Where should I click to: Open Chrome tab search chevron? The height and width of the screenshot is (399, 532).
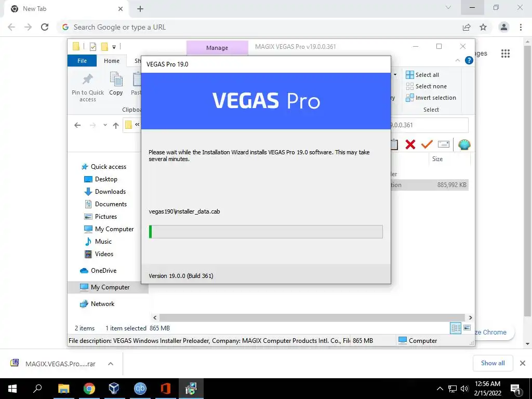tap(448, 7)
